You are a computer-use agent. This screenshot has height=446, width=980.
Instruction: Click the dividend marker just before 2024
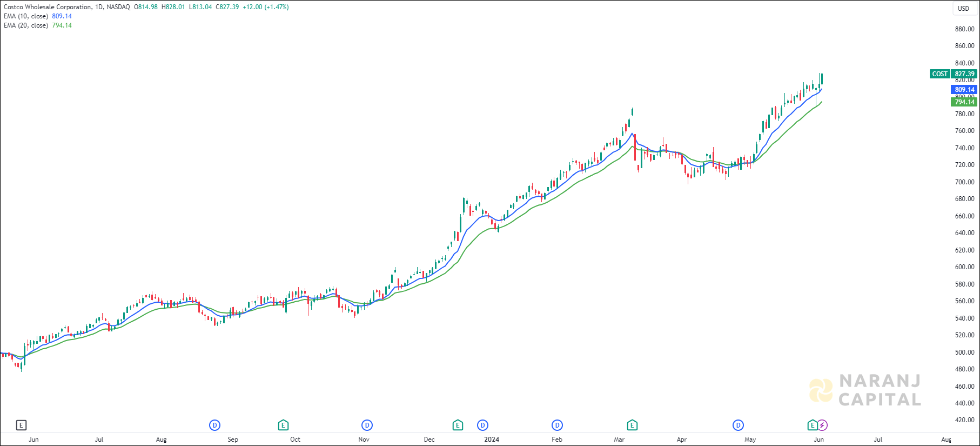point(482,425)
